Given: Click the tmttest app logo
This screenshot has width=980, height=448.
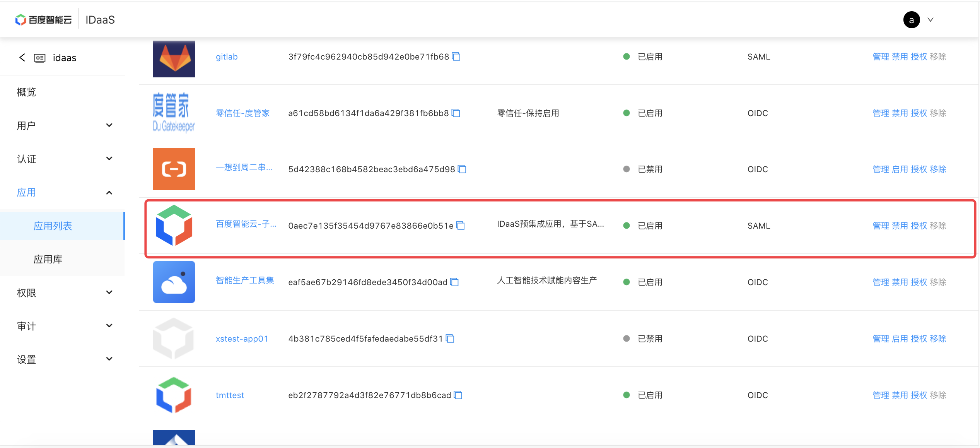Looking at the screenshot, I should click(x=174, y=395).
